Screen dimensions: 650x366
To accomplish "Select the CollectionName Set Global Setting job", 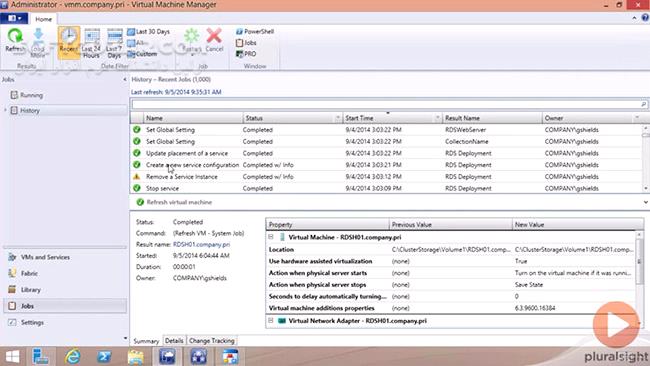I will (386, 141).
